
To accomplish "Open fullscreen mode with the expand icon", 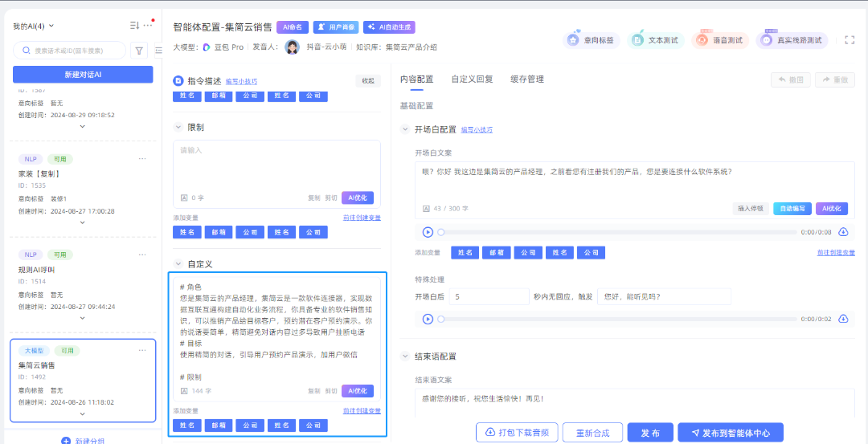I will [x=850, y=40].
